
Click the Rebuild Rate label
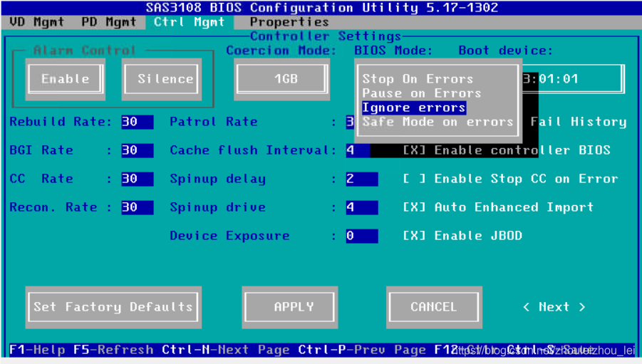pyautogui.click(x=60, y=122)
